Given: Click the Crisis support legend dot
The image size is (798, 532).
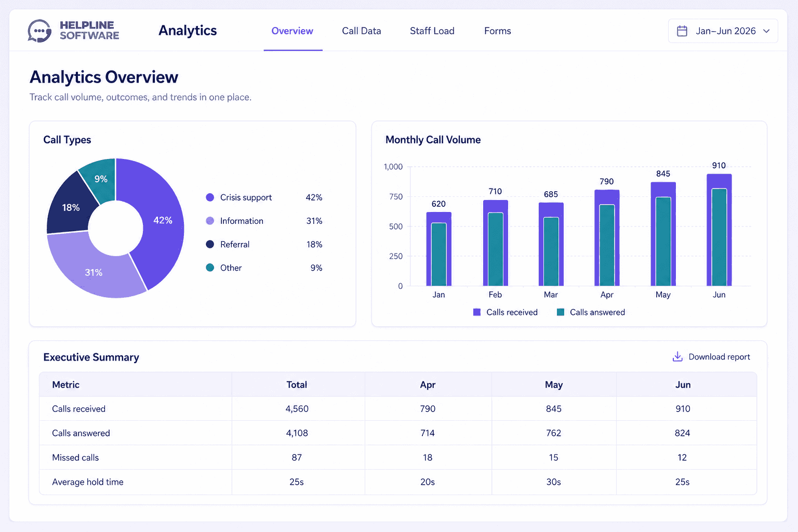Looking at the screenshot, I should 210,197.
